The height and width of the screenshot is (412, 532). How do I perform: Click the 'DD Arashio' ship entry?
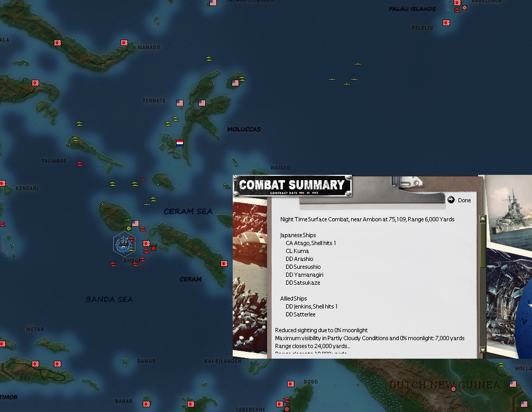coord(300,259)
